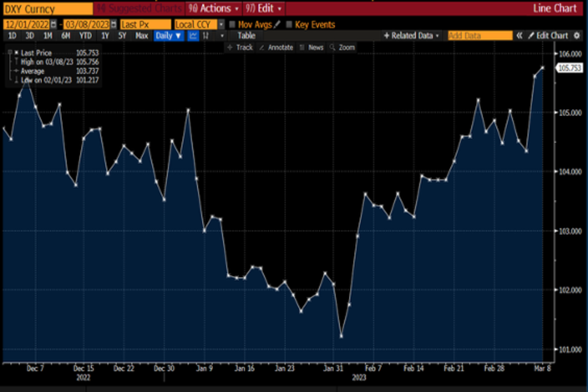Screen dimensions: 588x392
Task: Click the Edit Chart button
Action: coord(548,36)
